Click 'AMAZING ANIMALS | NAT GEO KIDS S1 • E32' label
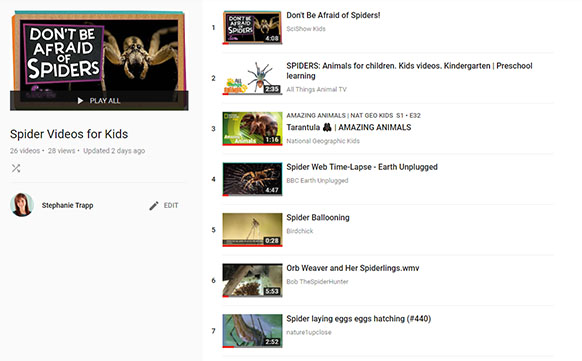582x361 pixels. pos(353,115)
